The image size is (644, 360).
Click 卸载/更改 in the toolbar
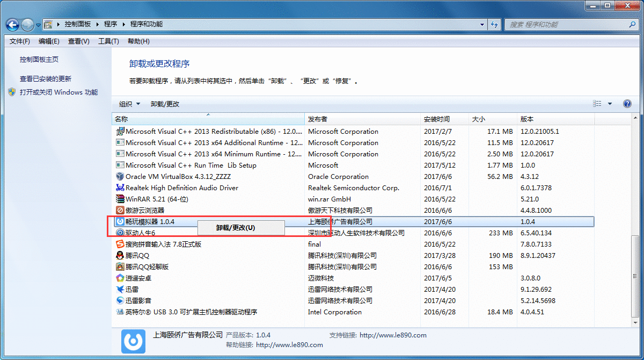click(165, 104)
